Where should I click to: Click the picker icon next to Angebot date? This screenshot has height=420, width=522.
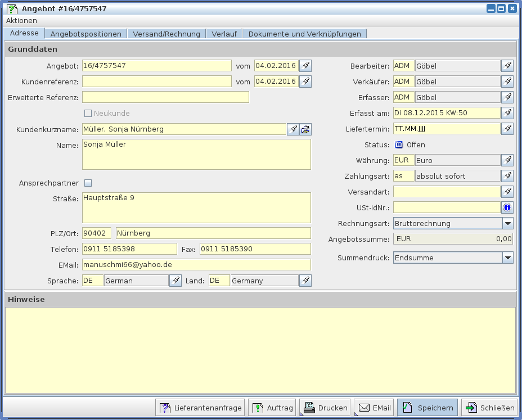(x=305, y=66)
